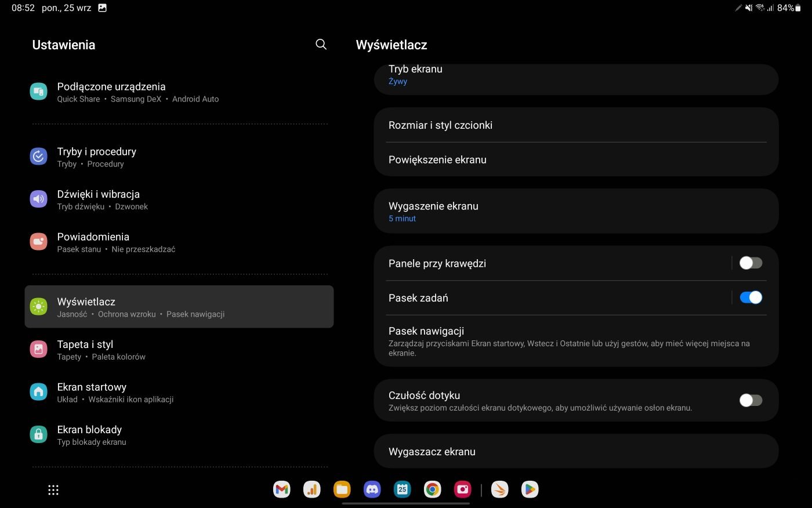
Task: Tap the muted sound status icon
Action: [x=749, y=8]
